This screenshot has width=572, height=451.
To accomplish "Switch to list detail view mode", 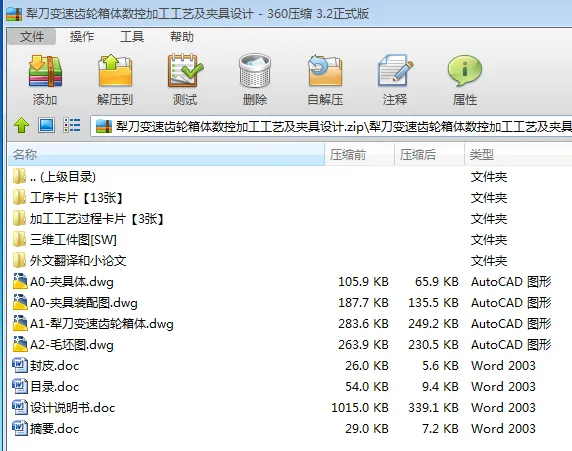I will 72,125.
